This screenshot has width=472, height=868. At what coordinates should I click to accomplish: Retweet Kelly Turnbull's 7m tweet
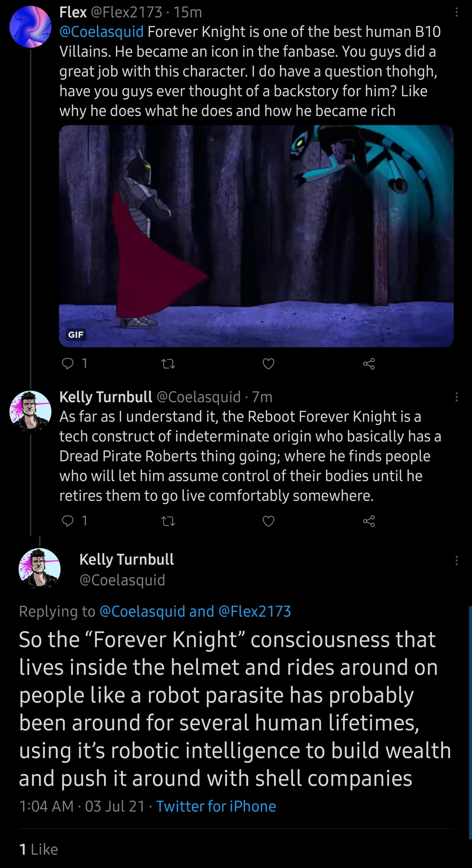tap(168, 521)
